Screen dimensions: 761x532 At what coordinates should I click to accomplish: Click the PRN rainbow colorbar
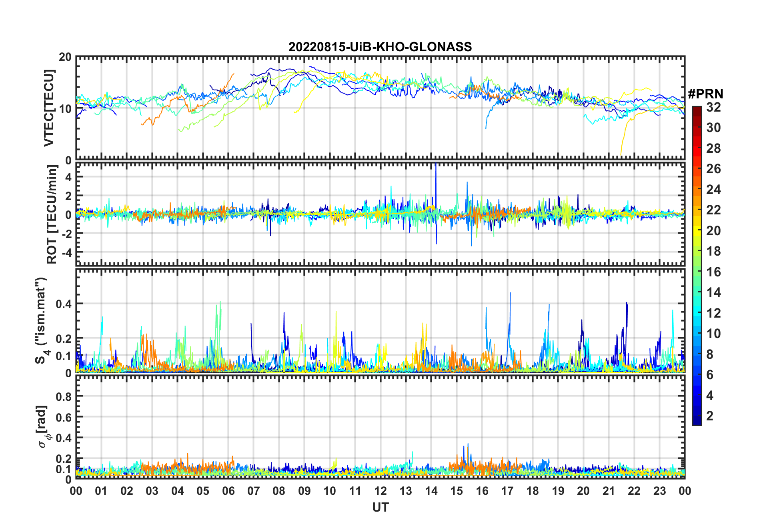[697, 266]
